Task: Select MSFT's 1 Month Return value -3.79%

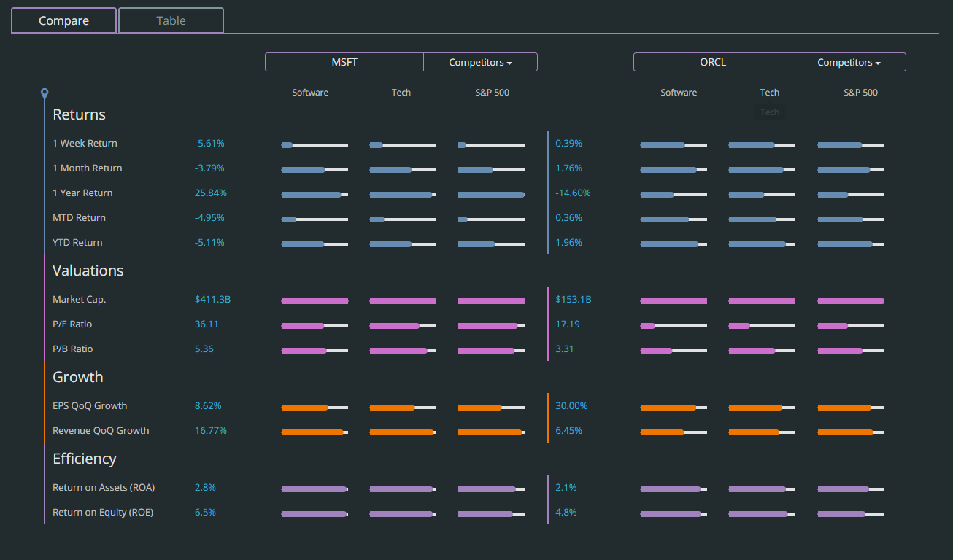Action: pos(209,168)
